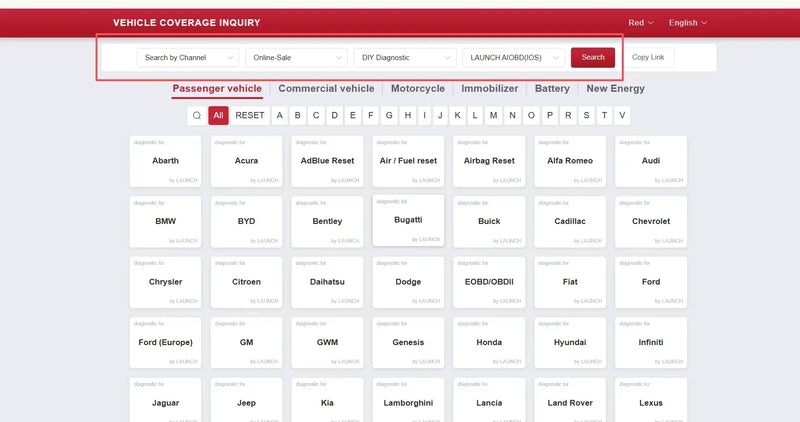Select the All letter filter
Viewport: 800px width, 422px height.
218,115
